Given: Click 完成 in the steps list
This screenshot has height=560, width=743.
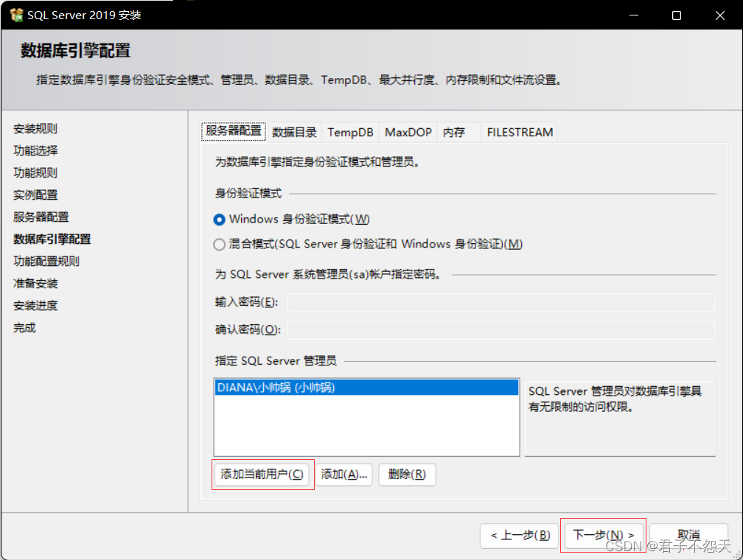Looking at the screenshot, I should (24, 328).
